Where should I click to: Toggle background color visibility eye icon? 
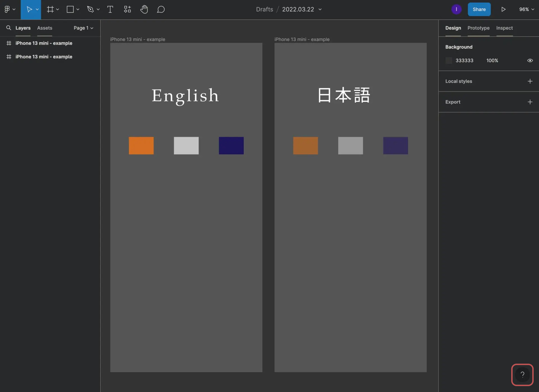(x=530, y=60)
